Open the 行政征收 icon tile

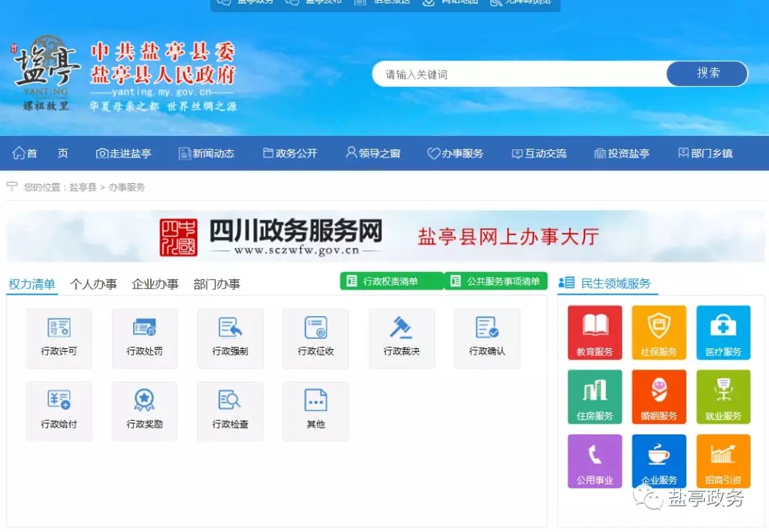tap(316, 338)
